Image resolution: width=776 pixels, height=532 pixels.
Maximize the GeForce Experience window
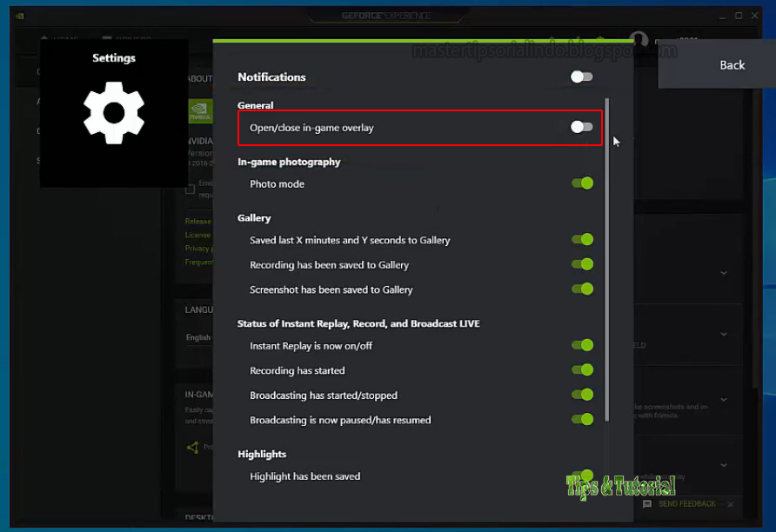pos(739,16)
